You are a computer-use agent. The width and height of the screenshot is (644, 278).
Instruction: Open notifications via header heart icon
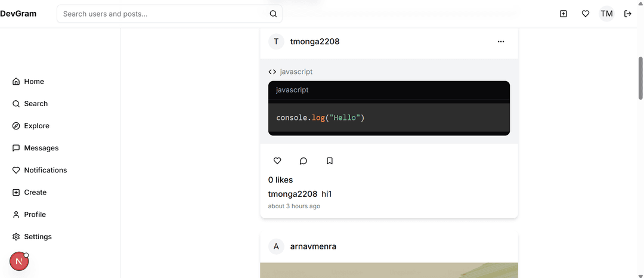point(586,14)
